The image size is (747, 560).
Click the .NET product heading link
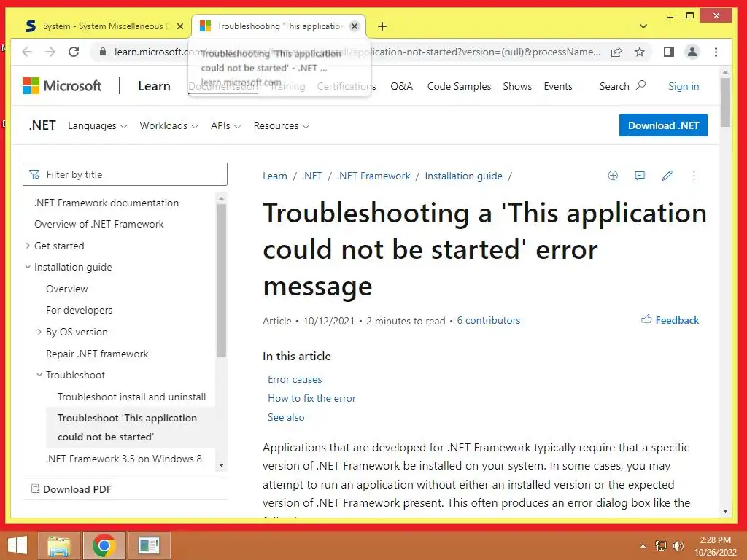click(x=42, y=125)
